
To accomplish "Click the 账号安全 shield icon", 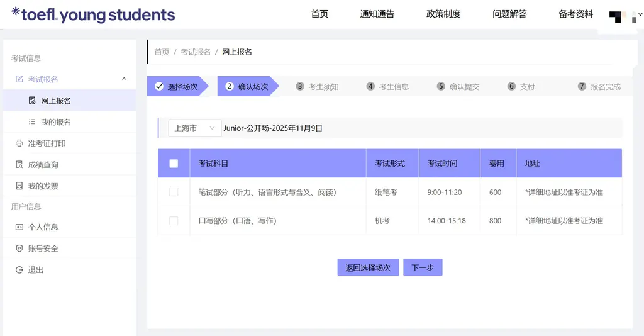I will click(19, 249).
